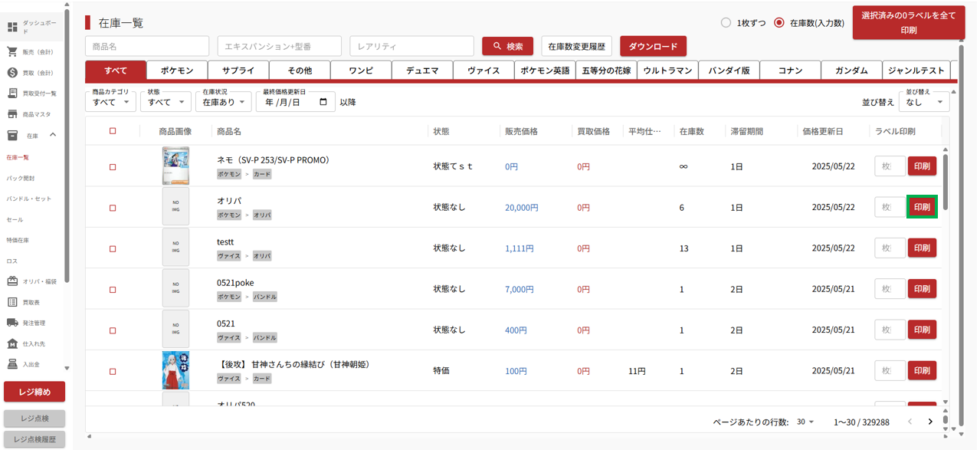980x450 pixels.
Task: Open the 並び替え sort dropdown
Action: [x=924, y=101]
